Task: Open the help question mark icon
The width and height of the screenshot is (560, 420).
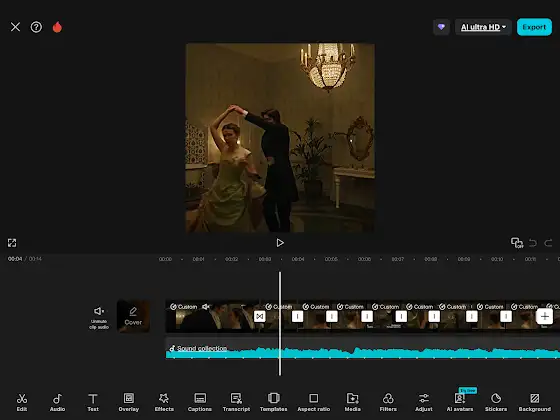Action: [36, 27]
